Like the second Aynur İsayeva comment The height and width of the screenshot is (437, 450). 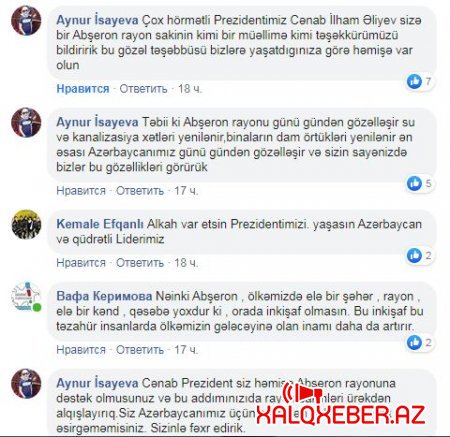pos(81,191)
